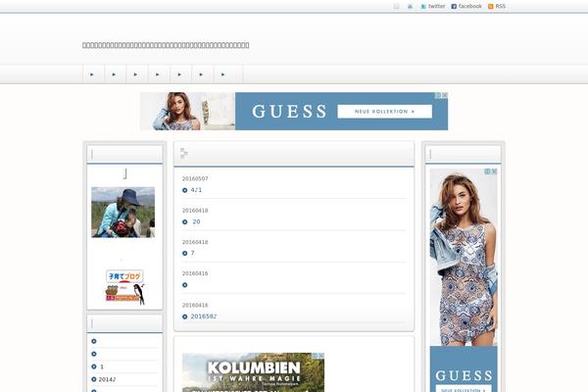The height and width of the screenshot is (392, 588).
Task: Click the AdChoices icon on the sidebar GUESS ad
Action: [x=487, y=171]
